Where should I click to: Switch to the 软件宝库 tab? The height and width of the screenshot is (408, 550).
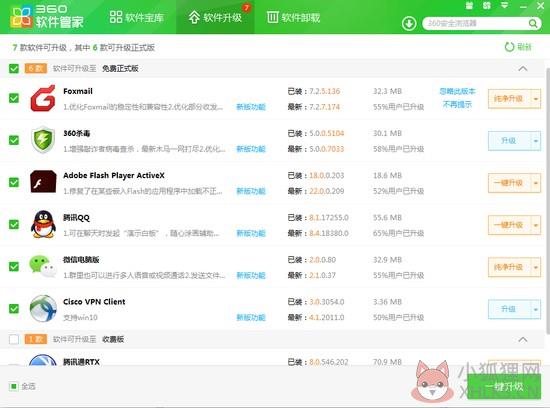(x=137, y=17)
